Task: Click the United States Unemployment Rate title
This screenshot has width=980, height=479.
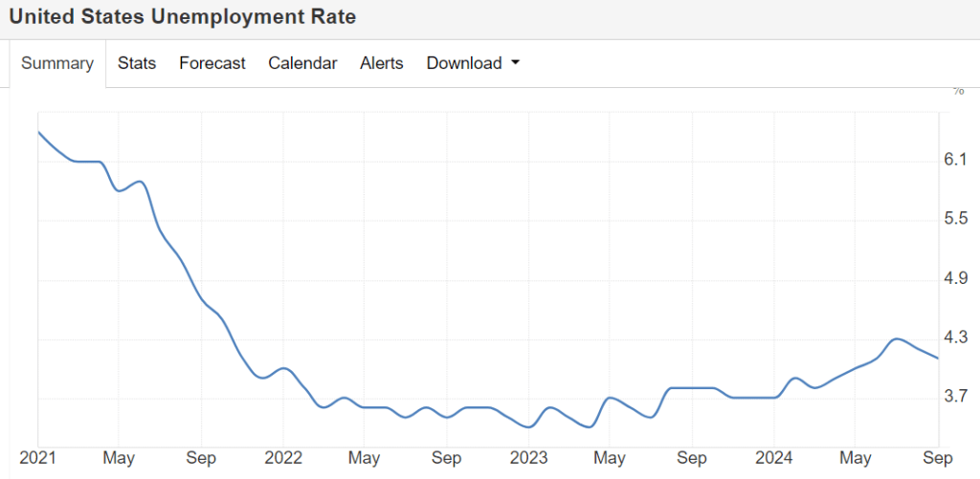Action: click(x=183, y=18)
